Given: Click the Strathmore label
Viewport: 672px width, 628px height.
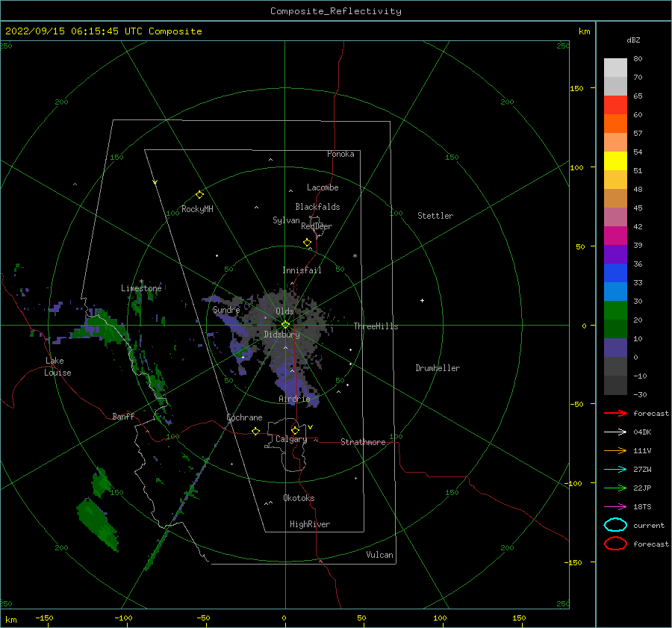Looking at the screenshot, I should tap(363, 442).
